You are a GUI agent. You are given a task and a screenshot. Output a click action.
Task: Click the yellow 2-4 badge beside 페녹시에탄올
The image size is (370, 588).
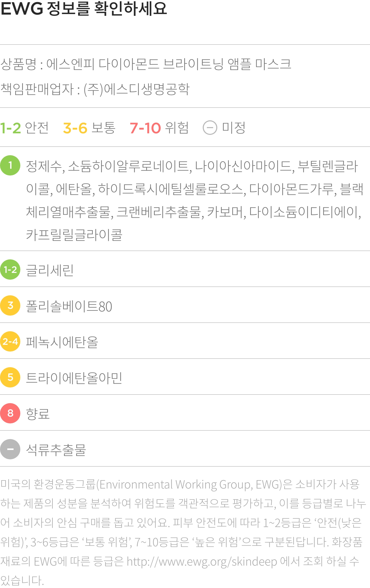pos(10,341)
